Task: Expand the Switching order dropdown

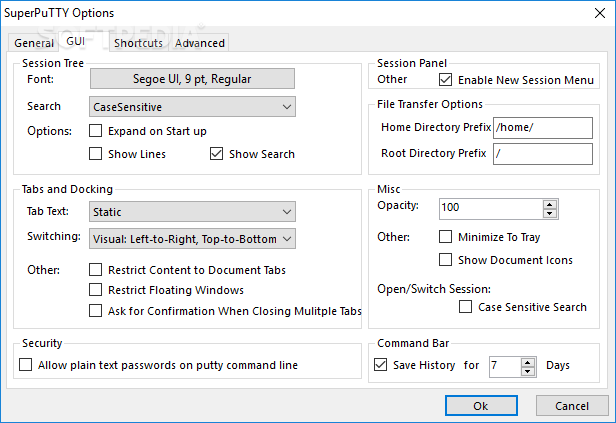Action: coord(192,239)
